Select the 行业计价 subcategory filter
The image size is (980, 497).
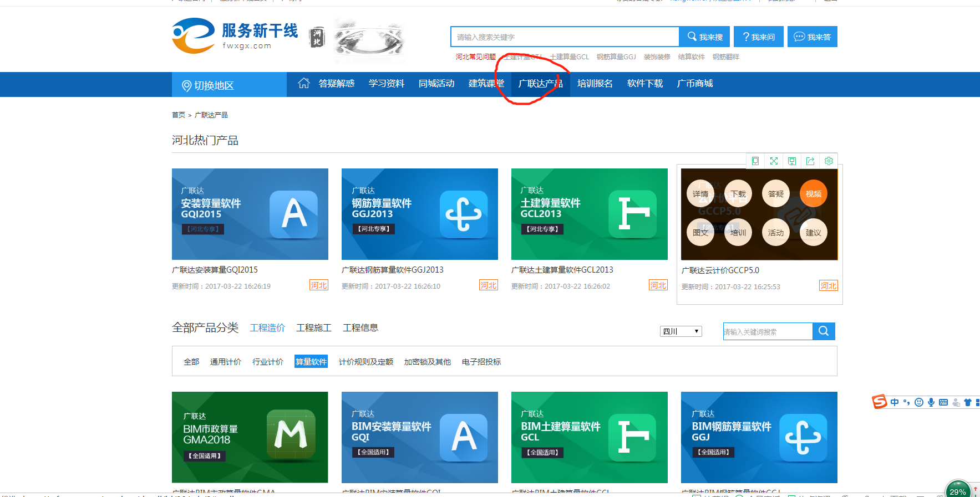(268, 361)
